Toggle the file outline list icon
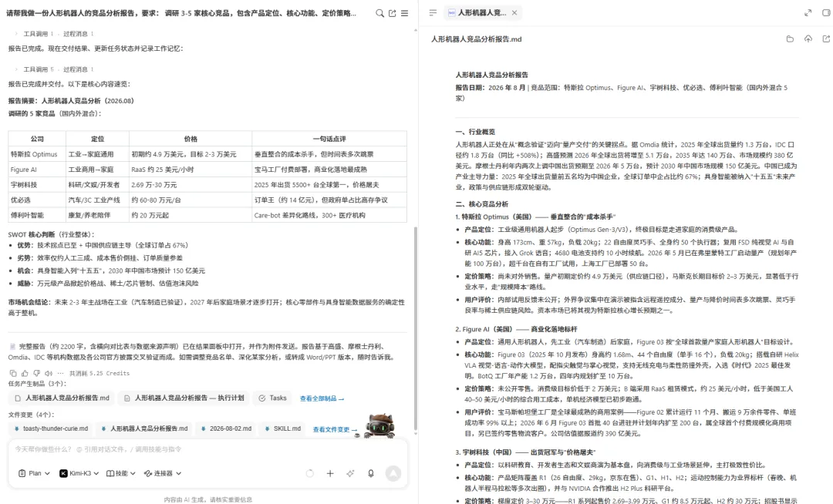 coord(433,13)
